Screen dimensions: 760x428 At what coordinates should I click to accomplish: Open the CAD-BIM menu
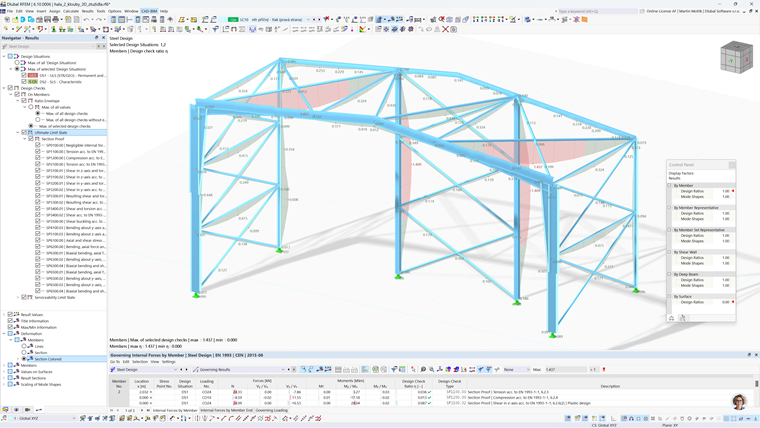(149, 11)
